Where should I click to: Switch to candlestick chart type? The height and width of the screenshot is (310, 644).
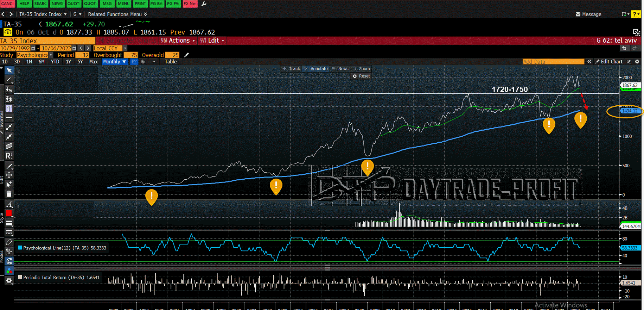click(143, 62)
